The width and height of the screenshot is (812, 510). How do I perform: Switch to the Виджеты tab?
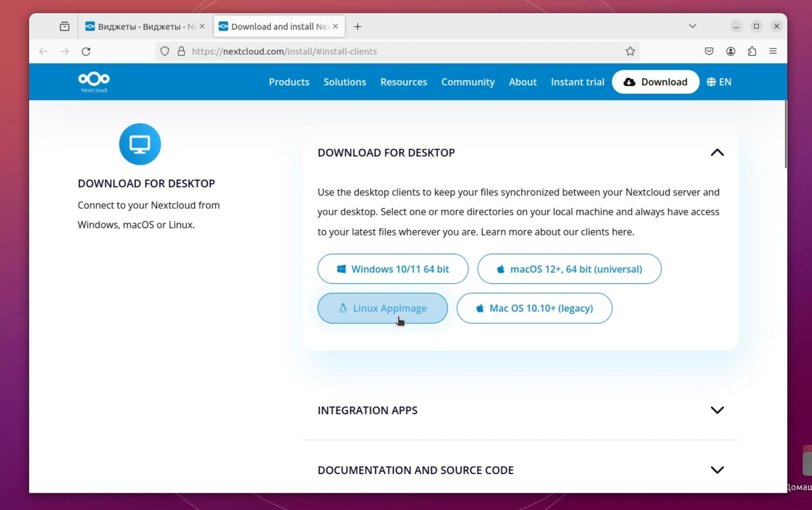(145, 26)
